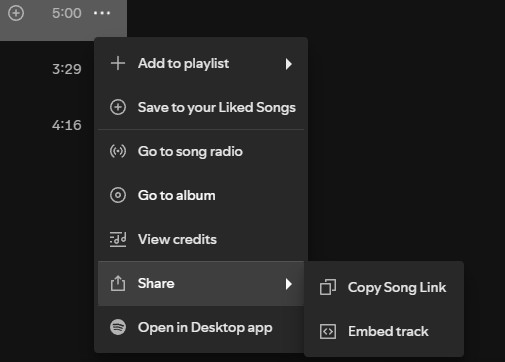
Task: Choose Open in Desktop app
Action: pos(201,327)
